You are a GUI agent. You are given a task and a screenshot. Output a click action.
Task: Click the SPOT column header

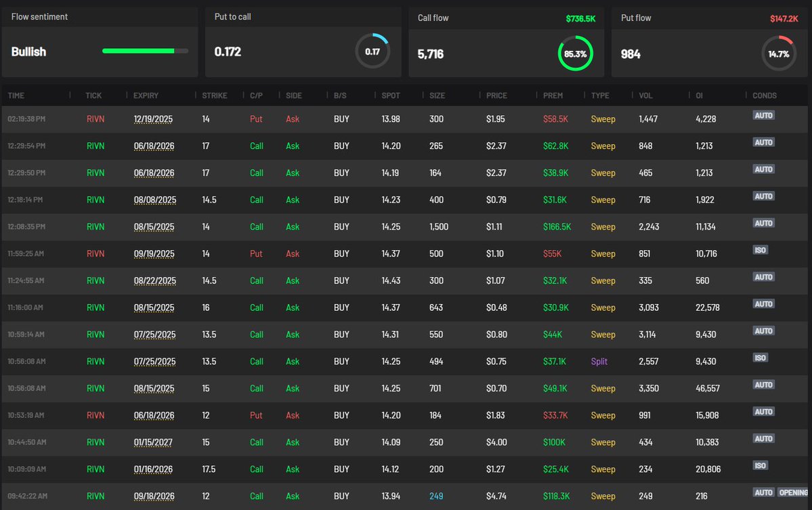coord(391,95)
